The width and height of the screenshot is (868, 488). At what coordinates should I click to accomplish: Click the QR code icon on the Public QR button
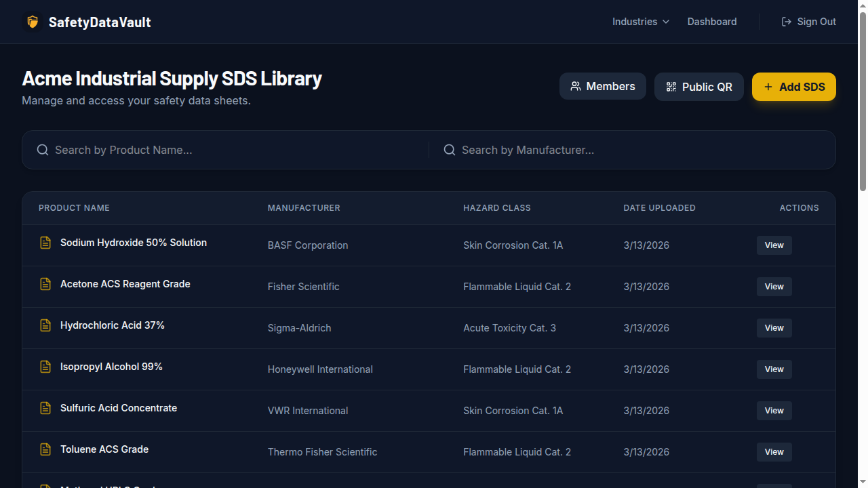coord(671,87)
